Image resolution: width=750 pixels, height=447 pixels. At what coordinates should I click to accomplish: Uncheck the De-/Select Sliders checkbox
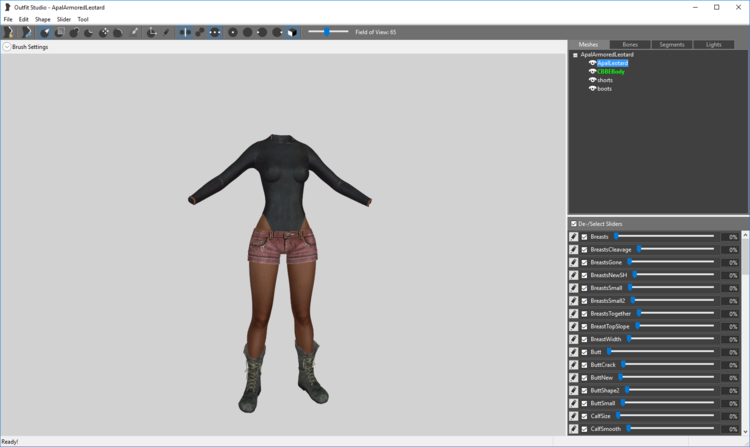pyautogui.click(x=574, y=223)
